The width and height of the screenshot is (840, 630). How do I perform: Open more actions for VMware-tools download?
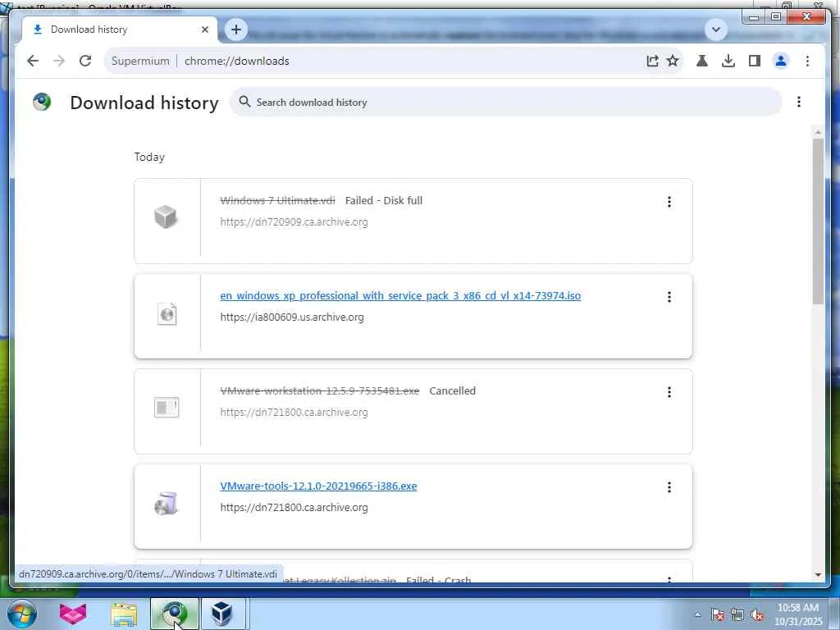point(669,487)
